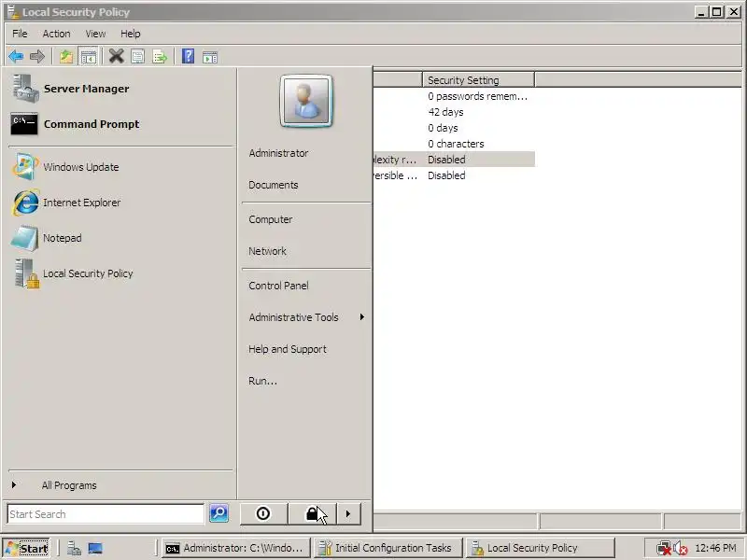The height and width of the screenshot is (560, 747).
Task: Click inside Start Search field
Action: (106, 514)
